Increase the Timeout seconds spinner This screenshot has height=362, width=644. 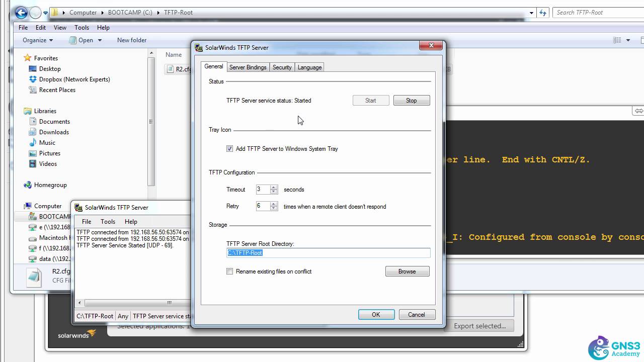(274, 188)
